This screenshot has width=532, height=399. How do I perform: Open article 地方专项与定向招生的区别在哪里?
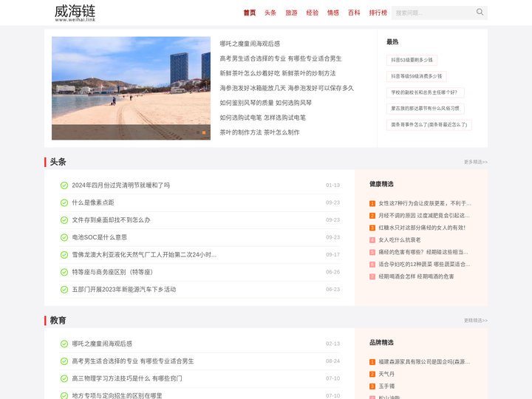tap(117, 395)
